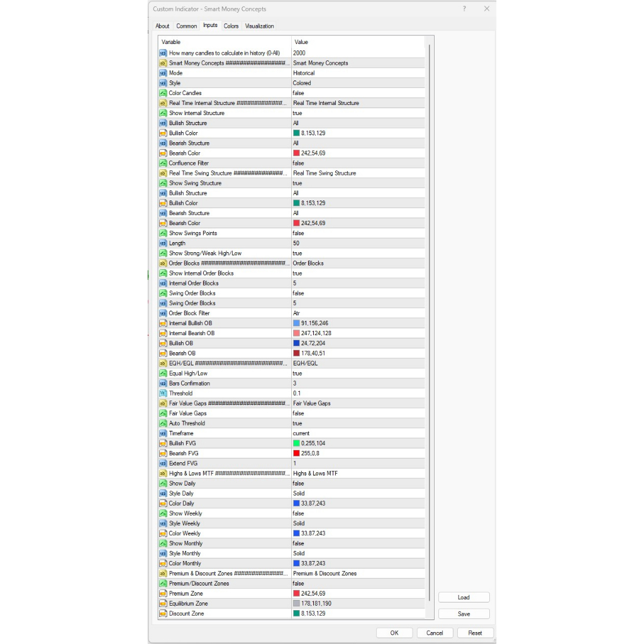Click the icon beside 'Timeframe' variable

[x=163, y=433]
